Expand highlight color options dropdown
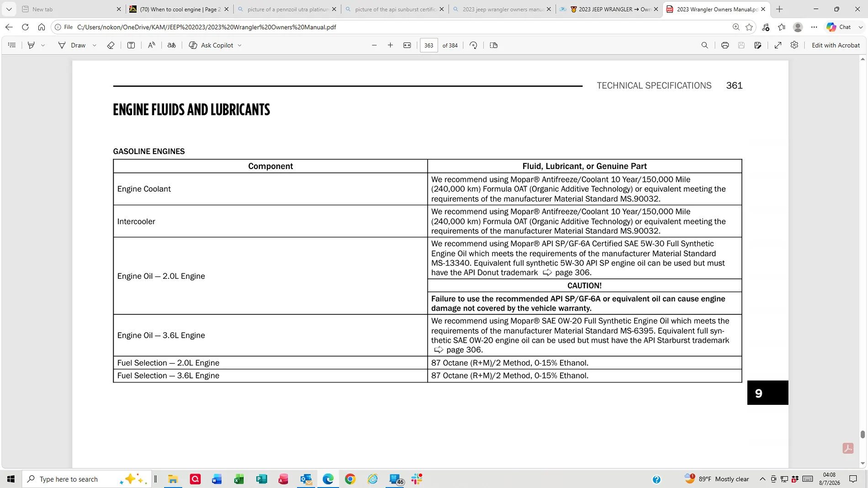Screen dimensions: 868x488 coord(43,45)
